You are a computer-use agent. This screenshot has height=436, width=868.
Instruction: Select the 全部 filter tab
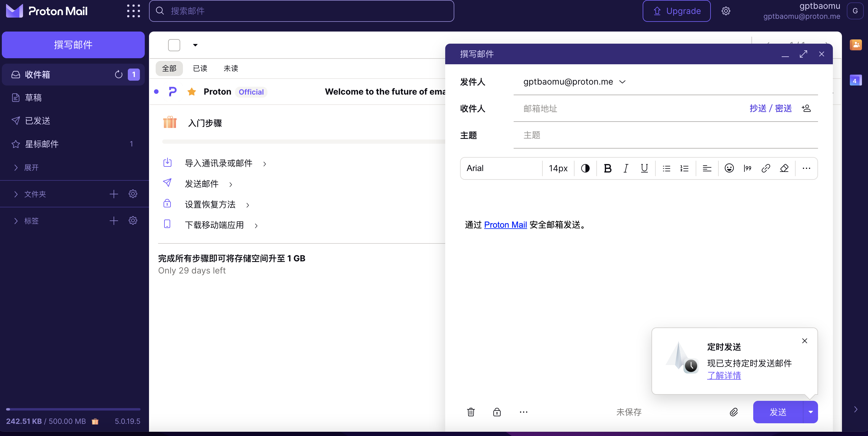point(169,69)
